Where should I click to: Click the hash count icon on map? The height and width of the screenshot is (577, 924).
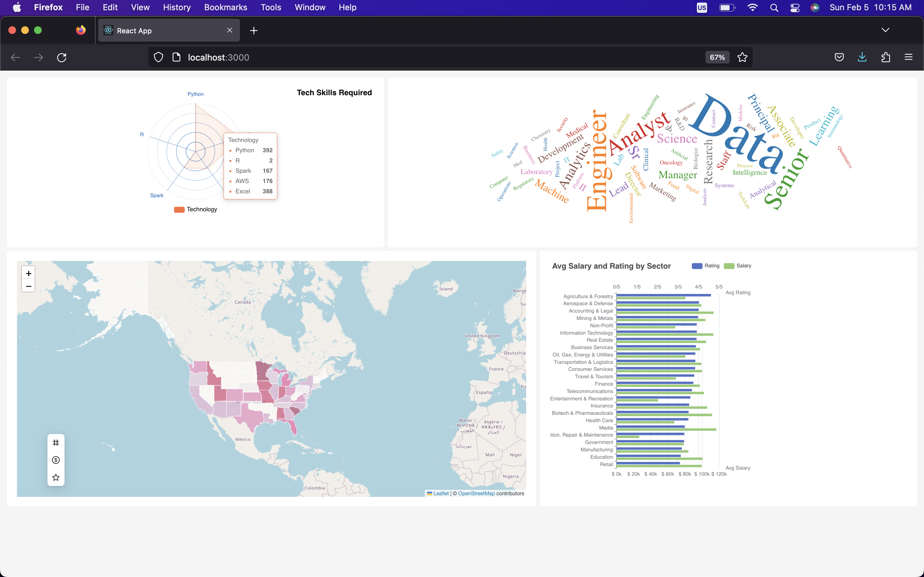pyautogui.click(x=56, y=443)
